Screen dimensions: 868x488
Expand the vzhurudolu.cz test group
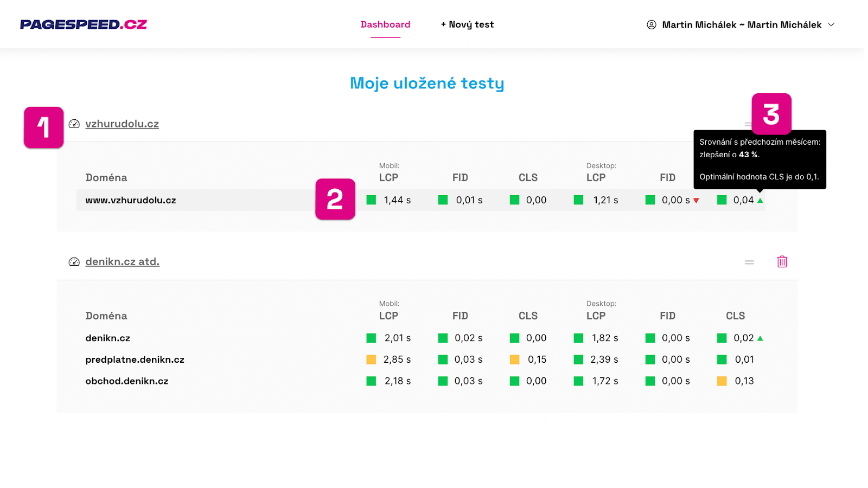[122, 124]
